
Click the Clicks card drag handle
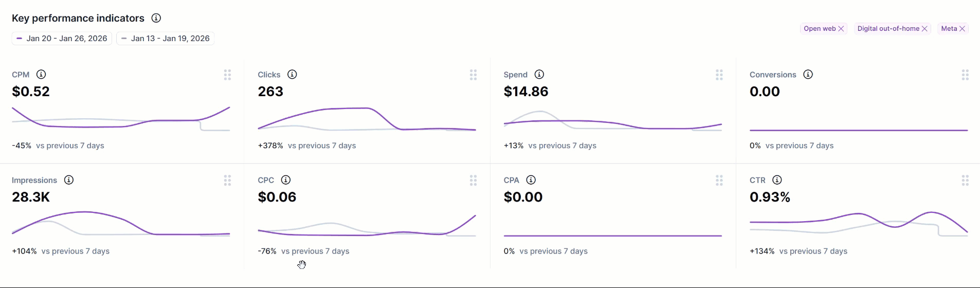pyautogui.click(x=473, y=75)
